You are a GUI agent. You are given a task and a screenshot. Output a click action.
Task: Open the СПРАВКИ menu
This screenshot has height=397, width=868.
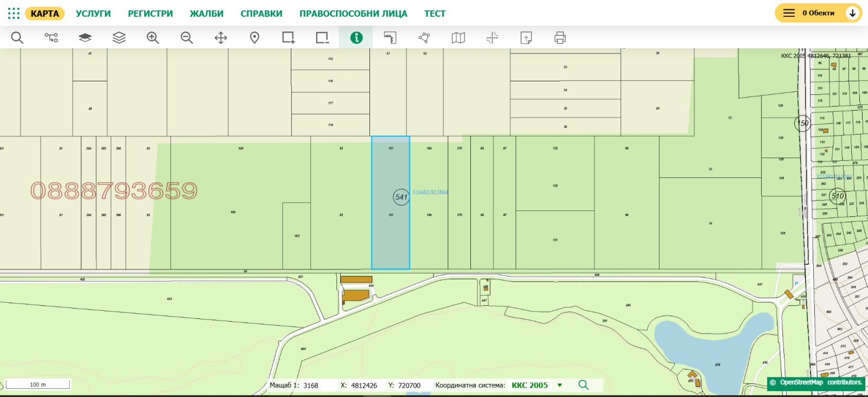click(x=261, y=14)
